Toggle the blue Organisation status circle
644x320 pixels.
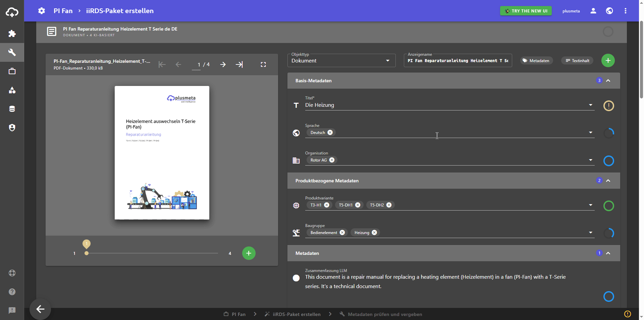point(608,161)
